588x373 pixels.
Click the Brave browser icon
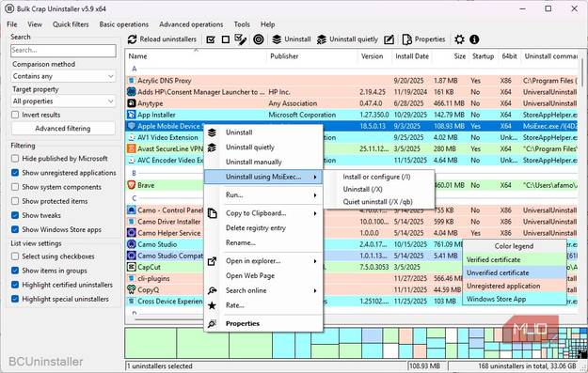(x=132, y=185)
